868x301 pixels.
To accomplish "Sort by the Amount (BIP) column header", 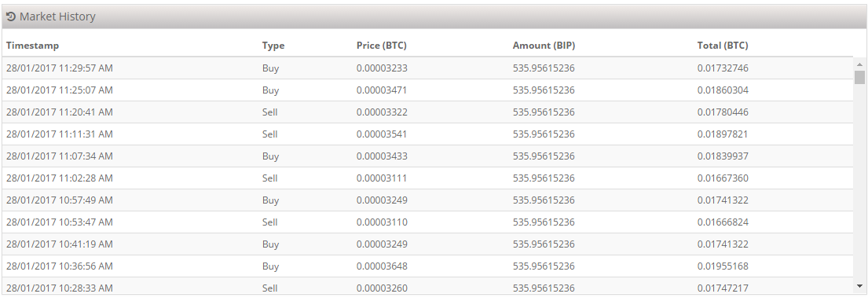I will point(544,46).
